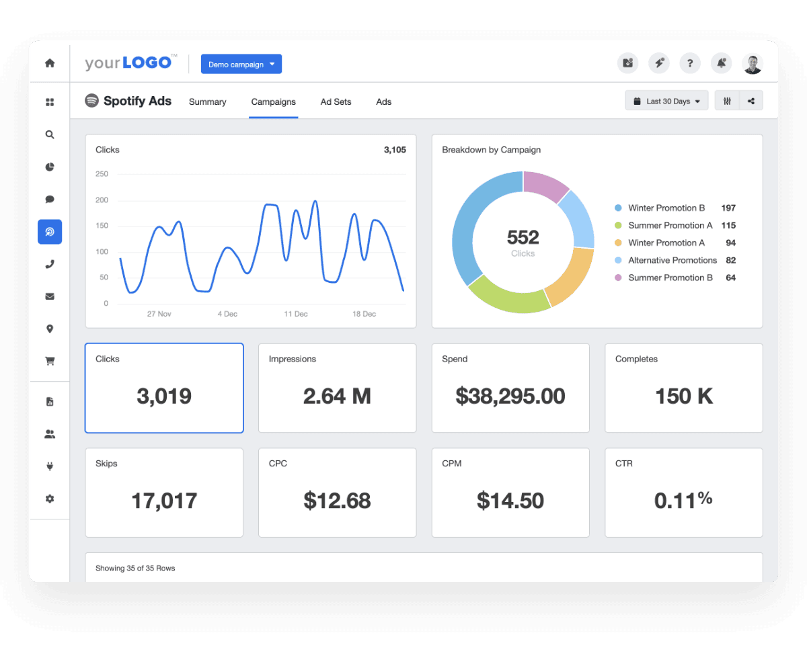The image size is (807, 672).
Task: Expand the settings gear options in sidebar
Action: (x=50, y=499)
